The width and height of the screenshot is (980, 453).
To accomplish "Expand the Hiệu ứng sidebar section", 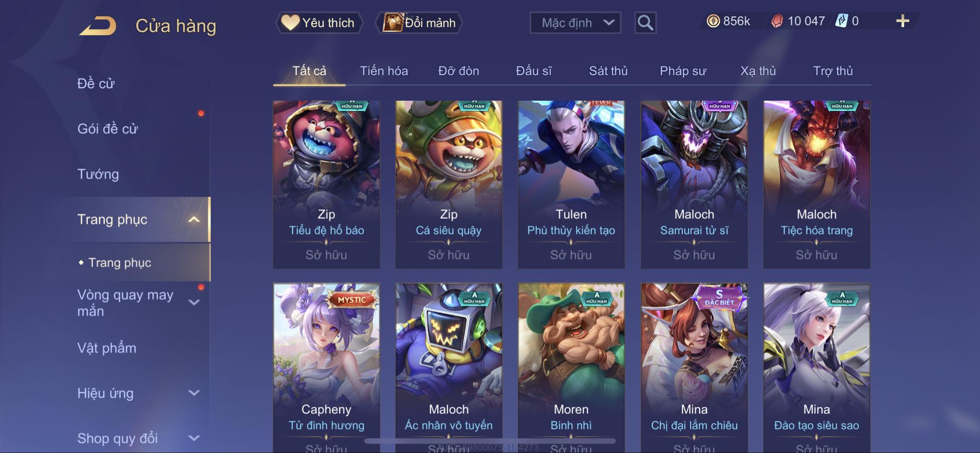I will [194, 393].
